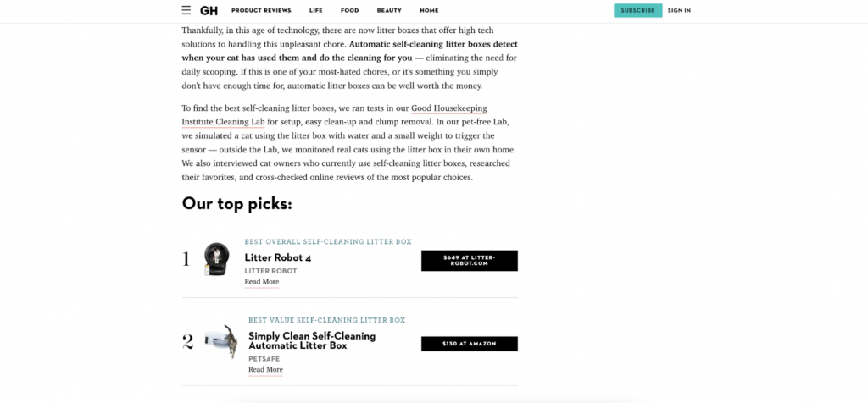Open Product Reviews menu item
868x403 pixels.
click(x=261, y=10)
